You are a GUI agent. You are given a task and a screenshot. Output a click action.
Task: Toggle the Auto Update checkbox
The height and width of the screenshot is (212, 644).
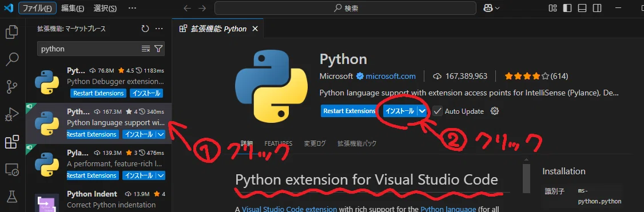(438, 111)
